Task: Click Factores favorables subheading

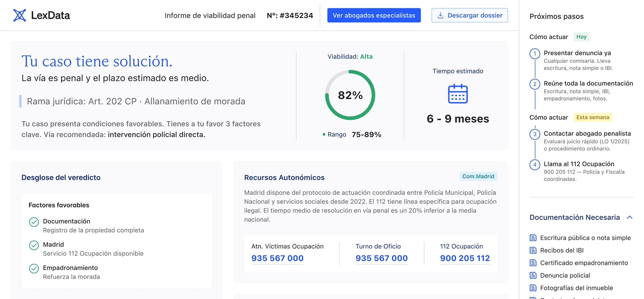Action: (x=59, y=205)
